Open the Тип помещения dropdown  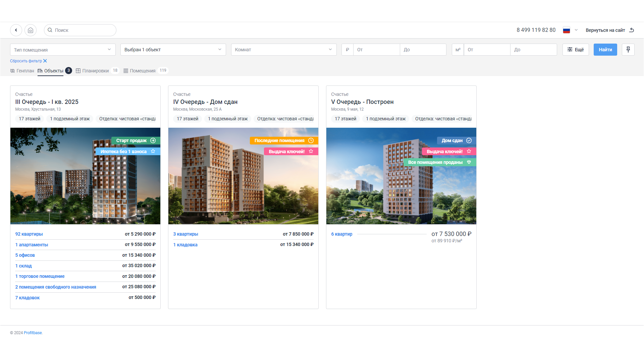coord(63,50)
